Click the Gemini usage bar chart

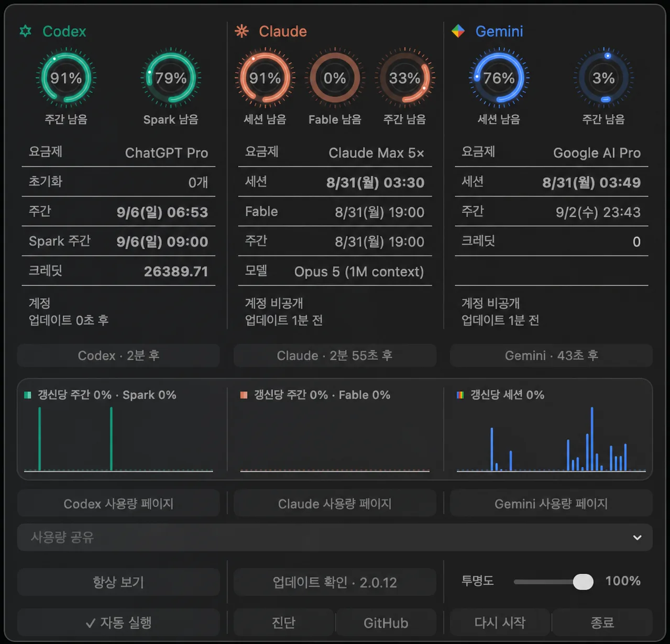tap(551, 439)
